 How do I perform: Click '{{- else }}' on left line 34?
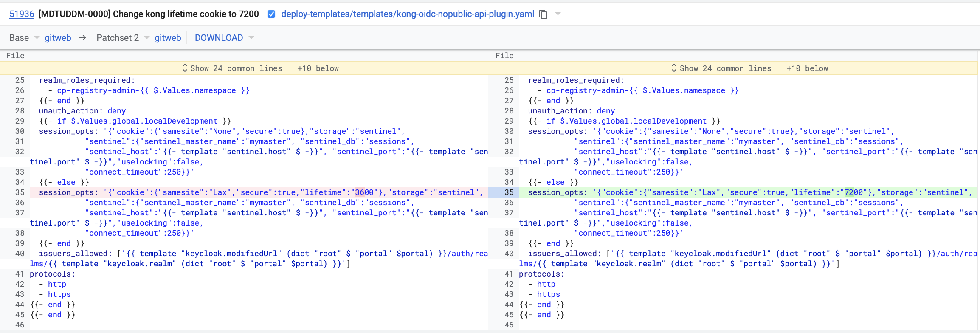point(64,182)
